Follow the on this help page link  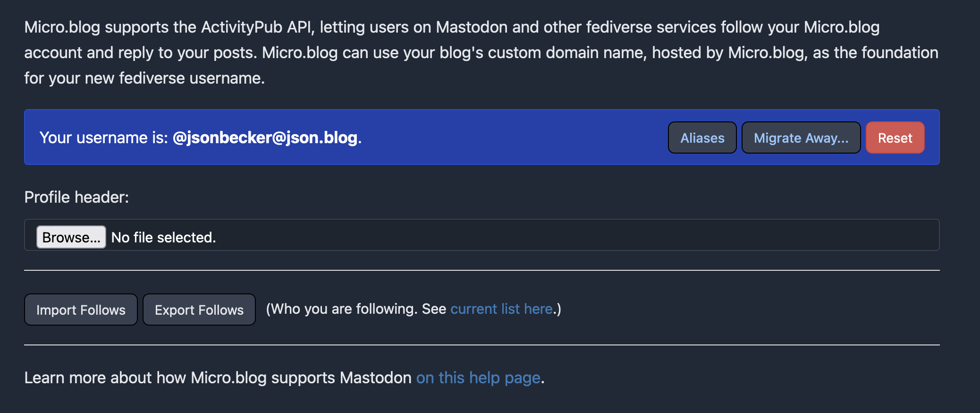478,378
